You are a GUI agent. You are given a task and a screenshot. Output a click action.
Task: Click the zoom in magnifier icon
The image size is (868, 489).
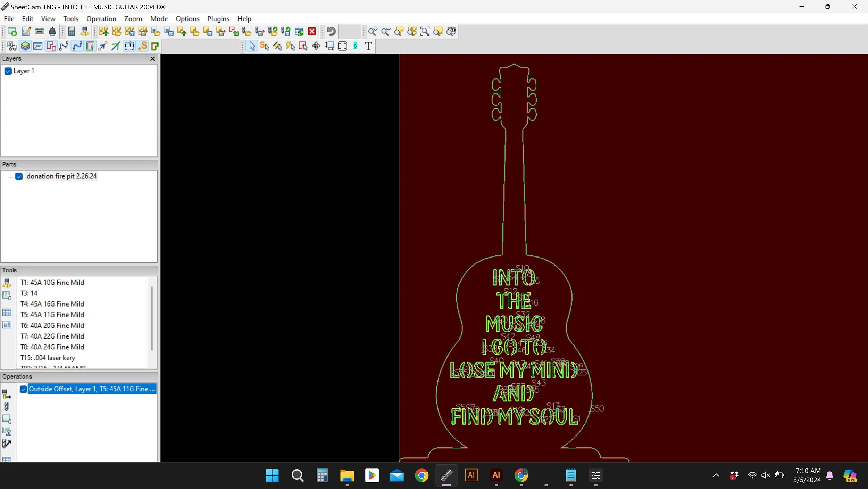point(373,32)
